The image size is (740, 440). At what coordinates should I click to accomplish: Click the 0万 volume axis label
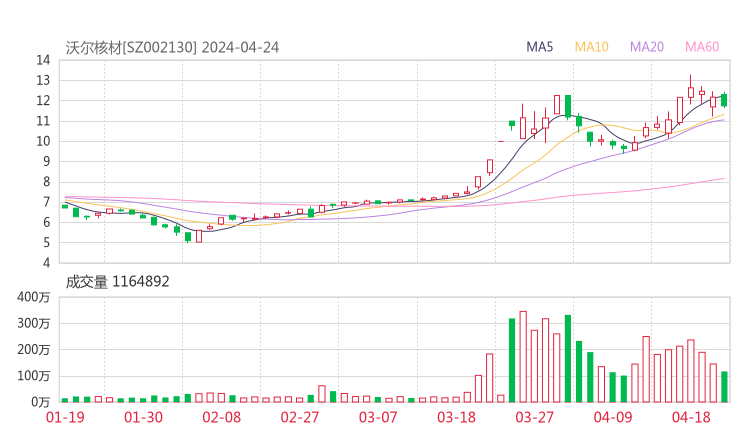[x=41, y=402]
